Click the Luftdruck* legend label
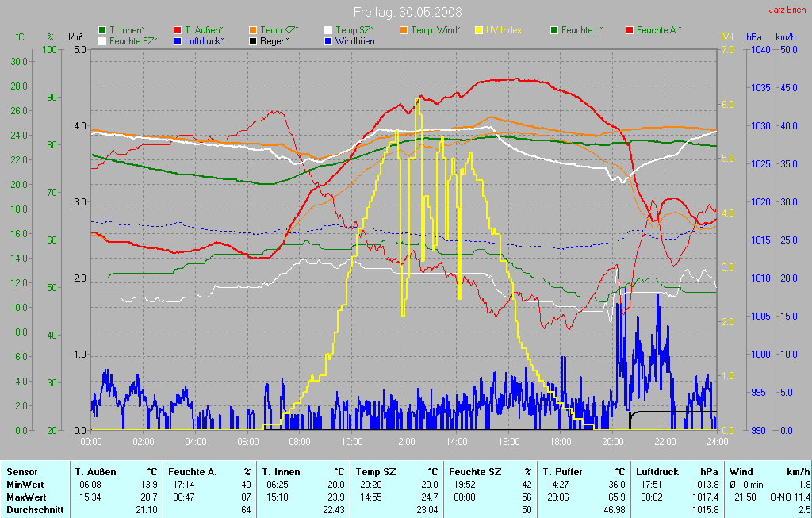This screenshot has width=812, height=518. coord(205,41)
